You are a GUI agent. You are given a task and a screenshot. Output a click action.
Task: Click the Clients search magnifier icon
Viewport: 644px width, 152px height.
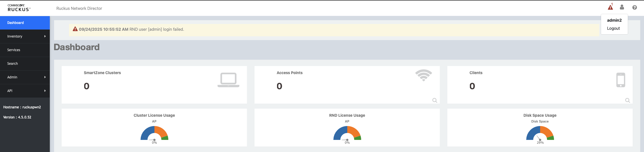[x=627, y=100]
